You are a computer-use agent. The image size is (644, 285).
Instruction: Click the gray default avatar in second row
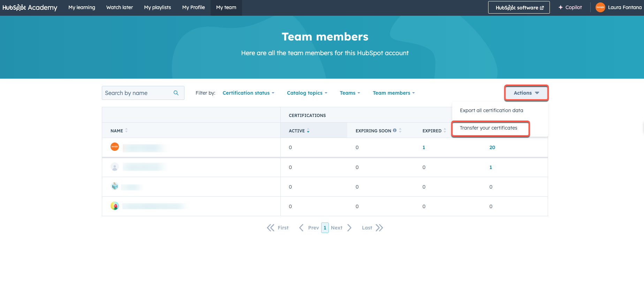point(115,167)
